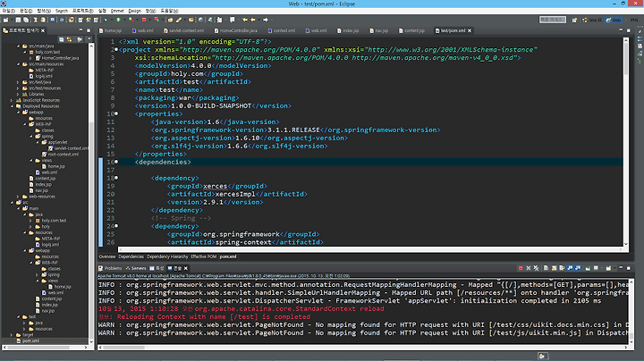The height and width of the screenshot is (361, 644).
Task: Open the servlet-context.xml editor tab
Action: tap(183, 30)
